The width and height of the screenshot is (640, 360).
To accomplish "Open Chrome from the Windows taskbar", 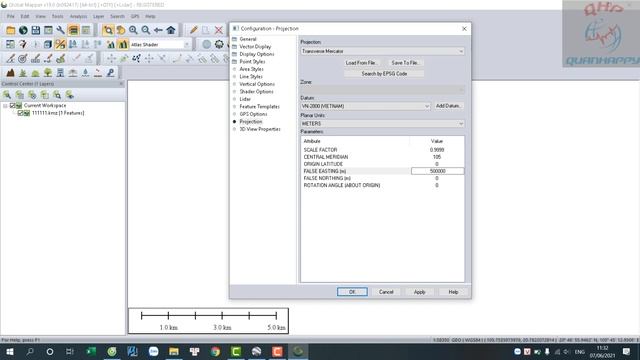I will (215, 351).
